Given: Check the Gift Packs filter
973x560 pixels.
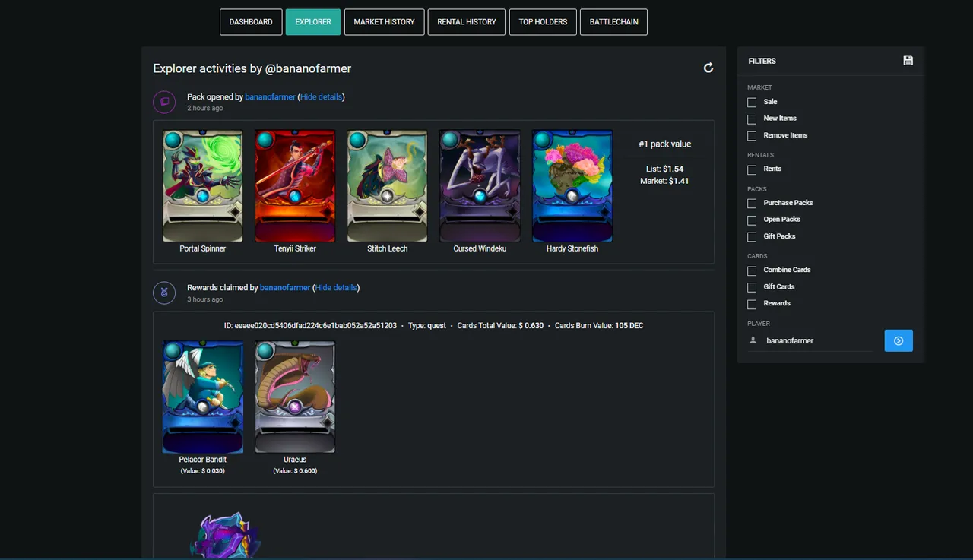Looking at the screenshot, I should (752, 236).
